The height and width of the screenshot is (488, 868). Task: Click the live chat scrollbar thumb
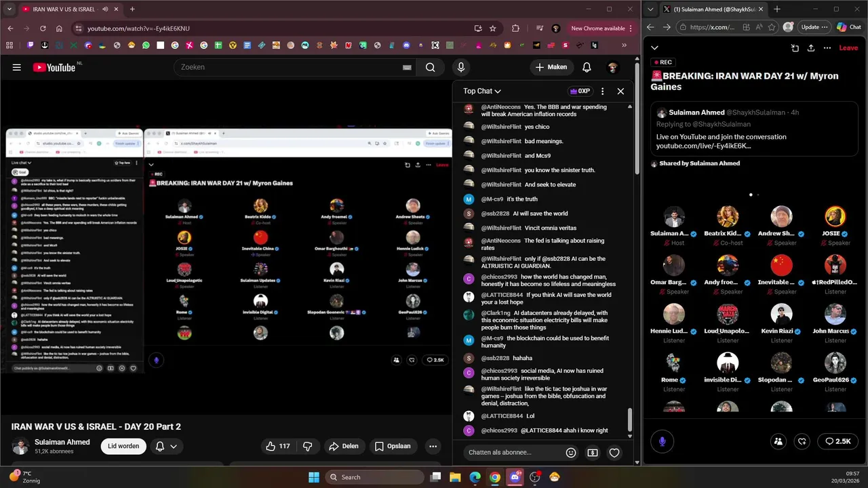click(x=630, y=420)
